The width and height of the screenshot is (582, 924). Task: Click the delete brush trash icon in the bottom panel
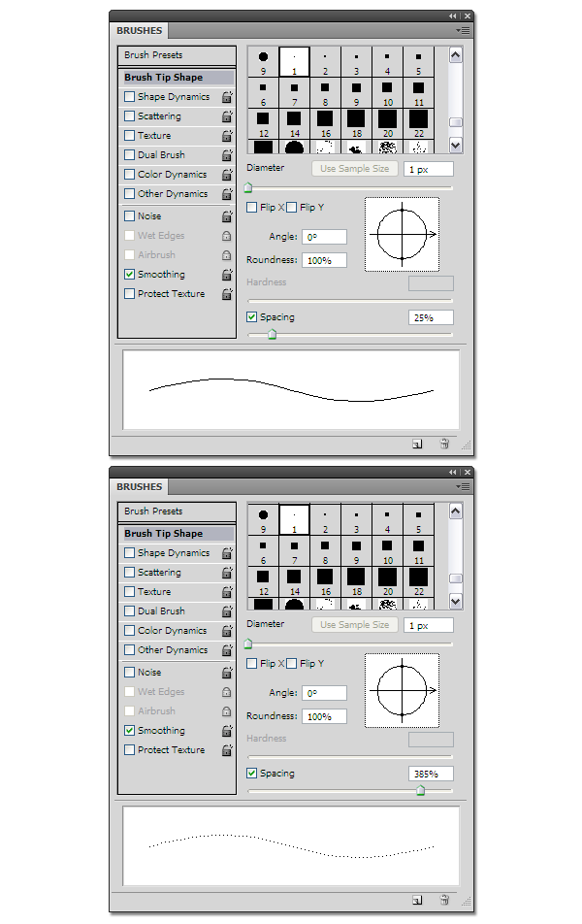pos(445,900)
